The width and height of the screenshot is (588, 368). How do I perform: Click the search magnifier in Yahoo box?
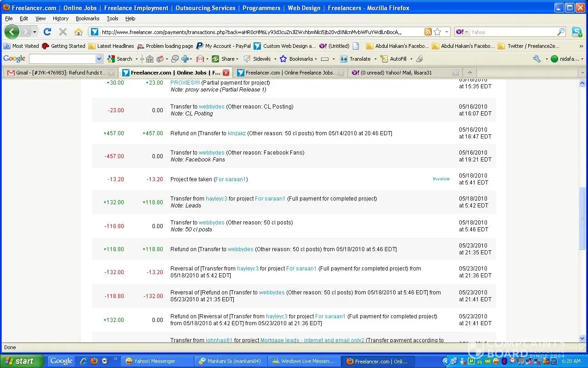tap(561, 32)
